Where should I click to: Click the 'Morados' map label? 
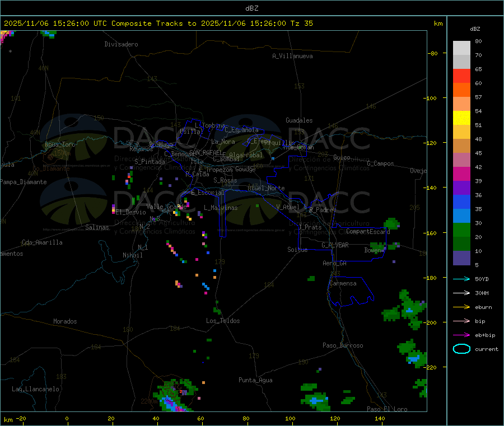point(65,321)
